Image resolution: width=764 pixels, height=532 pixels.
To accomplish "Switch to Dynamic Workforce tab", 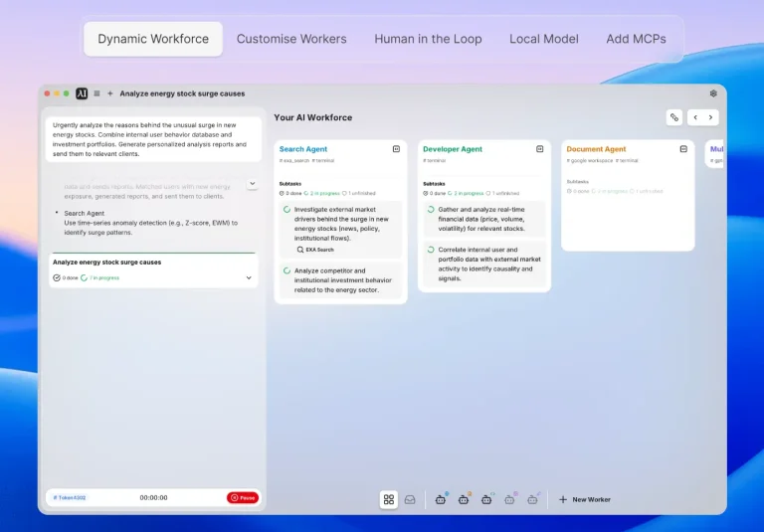I will pyautogui.click(x=153, y=39).
